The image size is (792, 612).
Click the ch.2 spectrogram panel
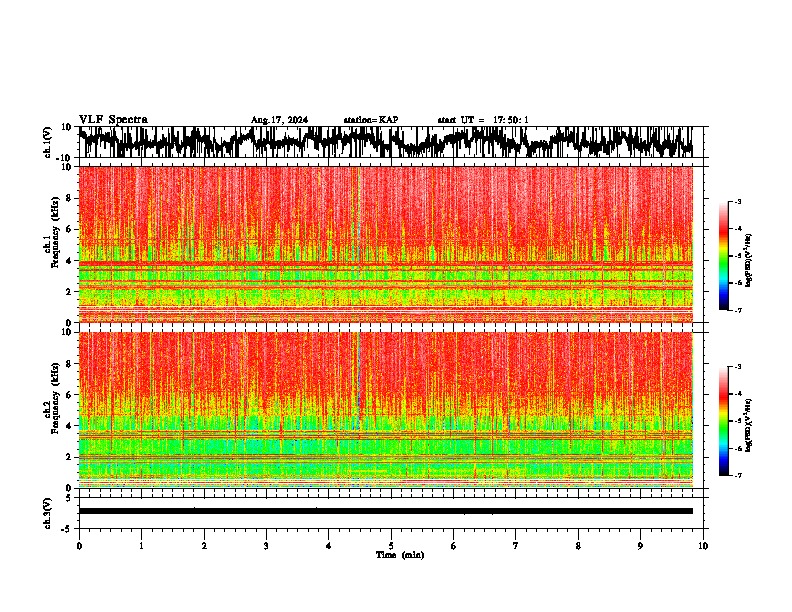click(x=385, y=410)
